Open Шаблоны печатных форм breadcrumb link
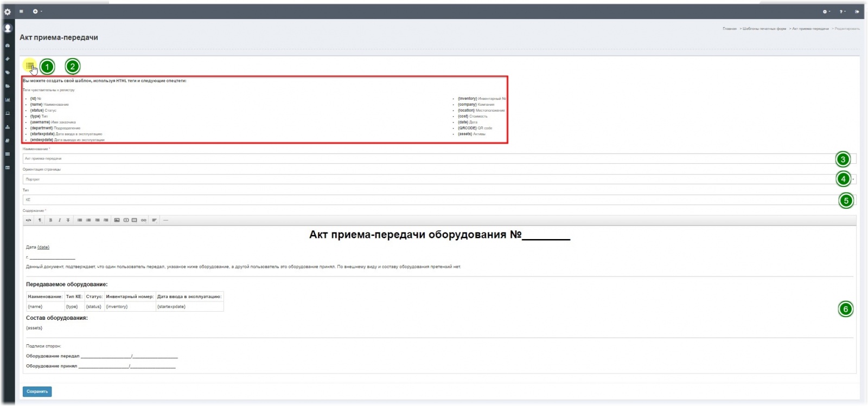 point(764,29)
